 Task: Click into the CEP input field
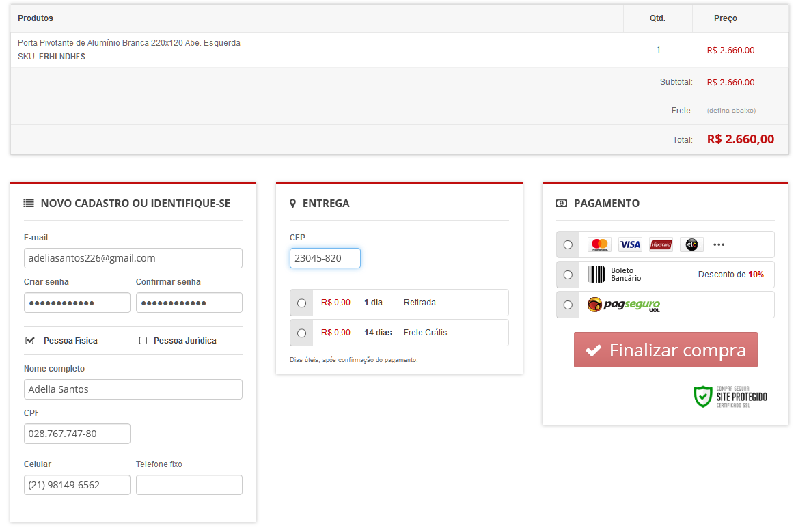325,258
